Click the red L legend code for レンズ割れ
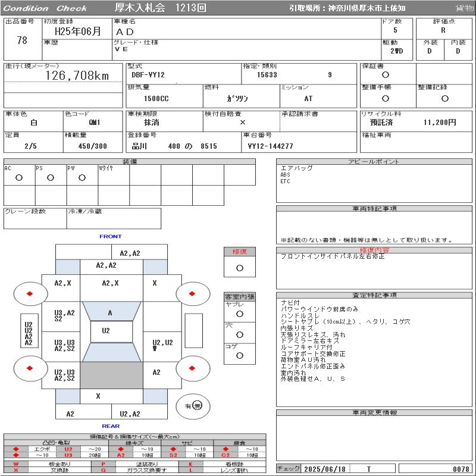 (190, 470)
